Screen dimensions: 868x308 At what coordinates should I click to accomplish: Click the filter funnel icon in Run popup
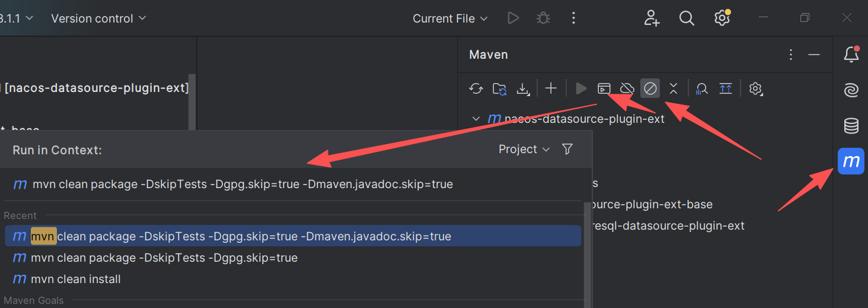(x=567, y=150)
